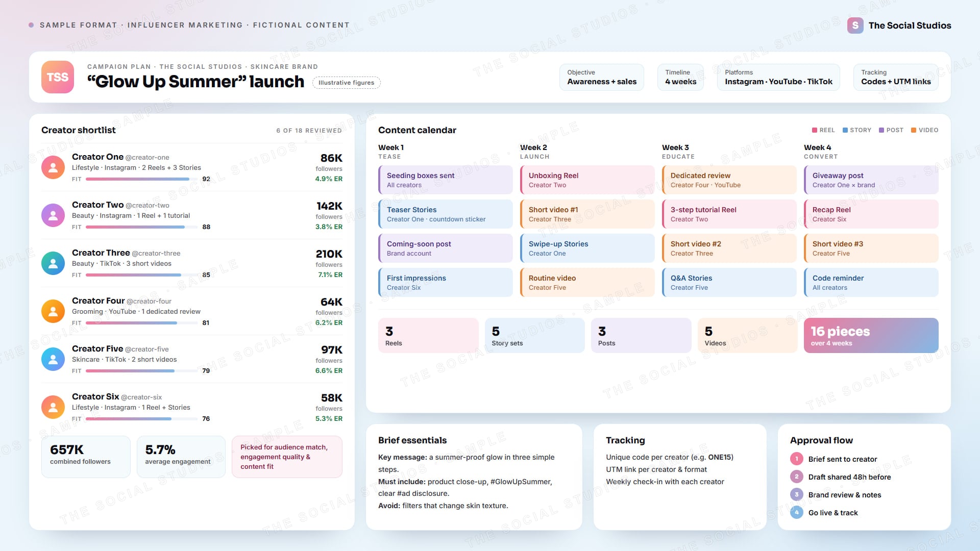Click step 2 circle in Approval flow
Image resolution: width=980 pixels, height=551 pixels.
[x=797, y=477]
